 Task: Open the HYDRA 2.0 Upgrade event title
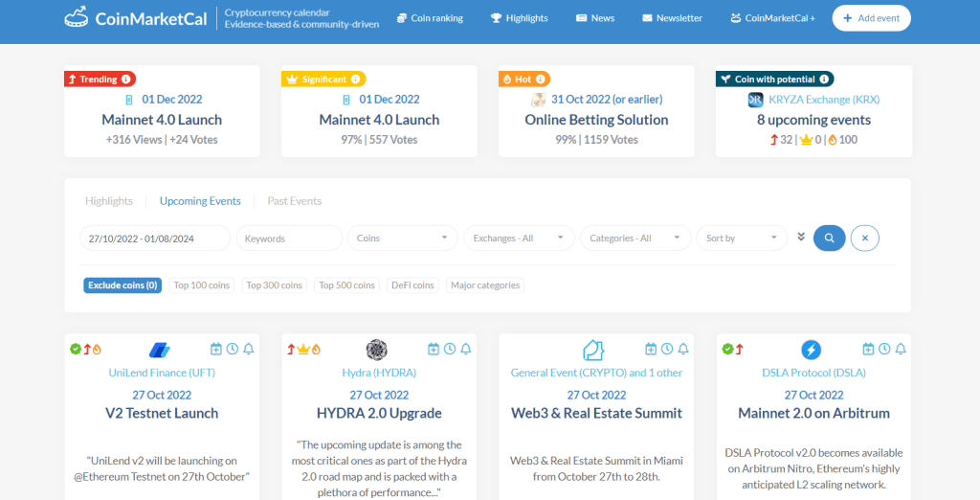379,413
